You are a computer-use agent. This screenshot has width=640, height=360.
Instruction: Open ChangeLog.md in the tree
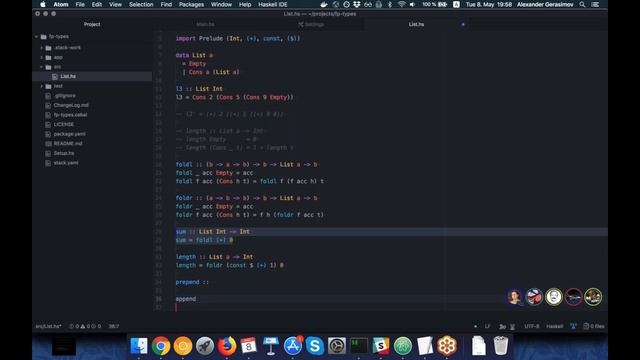click(71, 105)
